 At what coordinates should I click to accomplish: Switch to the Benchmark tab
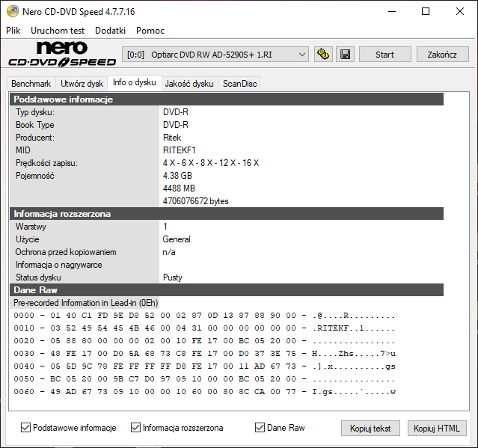point(31,84)
